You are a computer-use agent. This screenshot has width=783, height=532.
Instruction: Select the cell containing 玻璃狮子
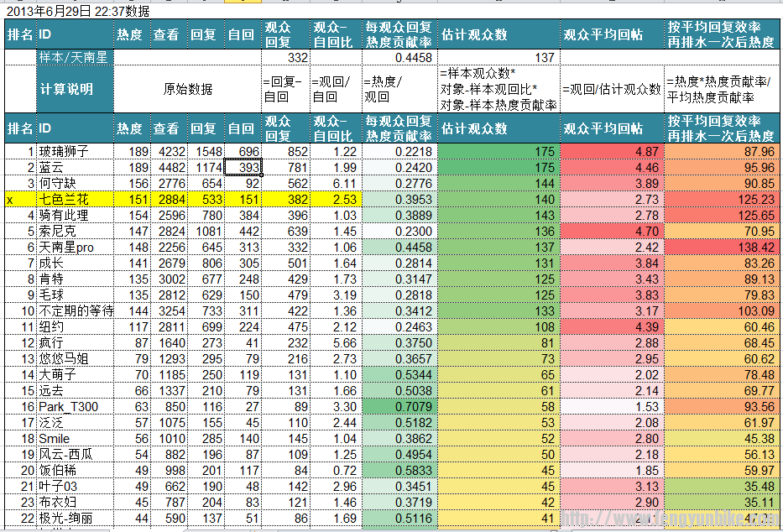[x=75, y=152]
